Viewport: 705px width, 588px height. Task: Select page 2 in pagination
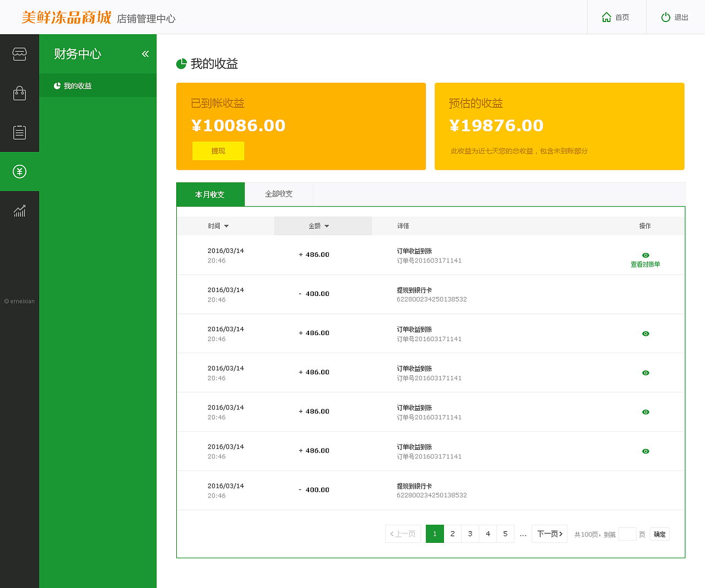pyautogui.click(x=452, y=534)
